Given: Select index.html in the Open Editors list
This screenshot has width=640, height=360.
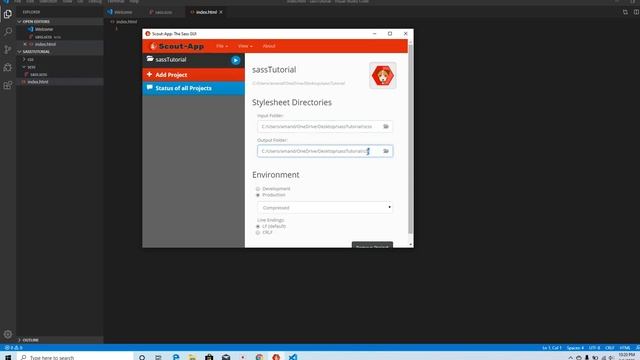Looking at the screenshot, I should coord(45,44).
